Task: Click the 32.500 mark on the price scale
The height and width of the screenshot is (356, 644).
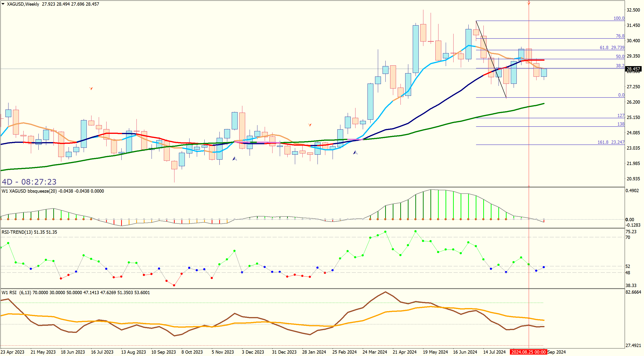Action: [x=633, y=10]
